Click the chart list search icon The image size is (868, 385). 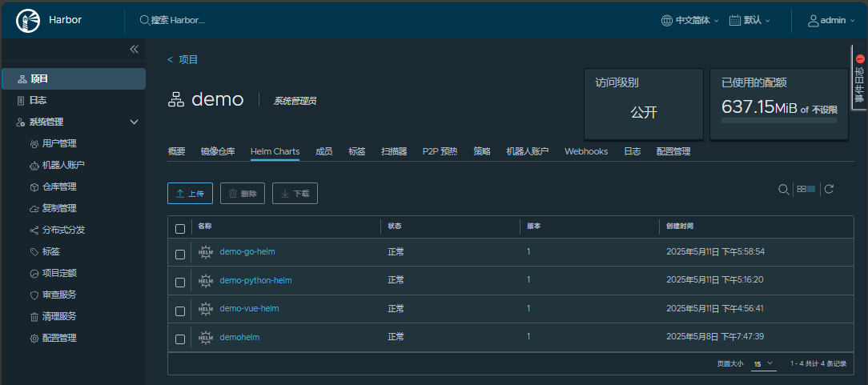783,189
